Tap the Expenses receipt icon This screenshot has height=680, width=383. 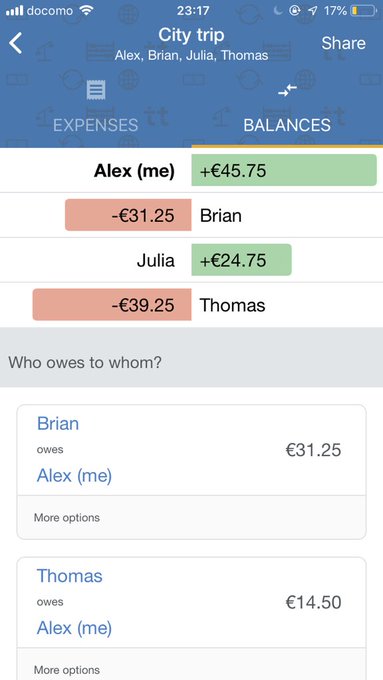(x=96, y=90)
